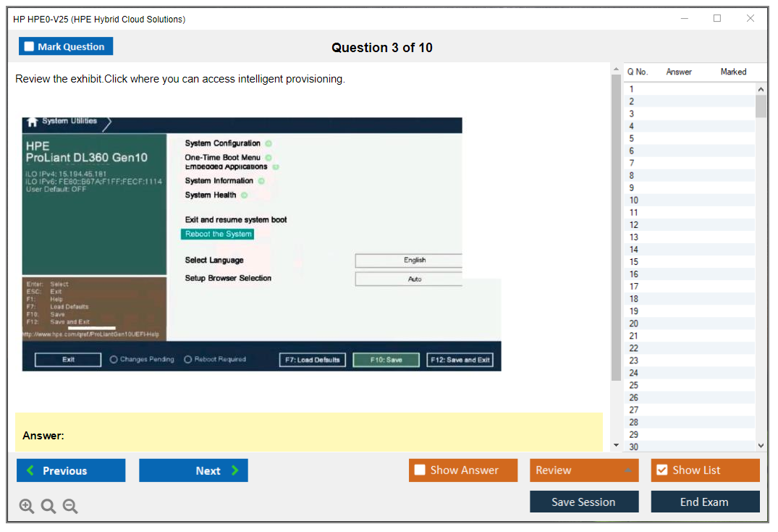The width and height of the screenshot is (778, 532).
Task: Uncheck the Show List checkbox
Action: pyautogui.click(x=661, y=470)
